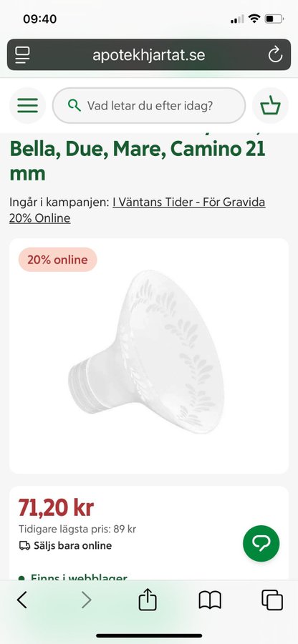Tap the iOS home indicator bar

(x=149, y=636)
